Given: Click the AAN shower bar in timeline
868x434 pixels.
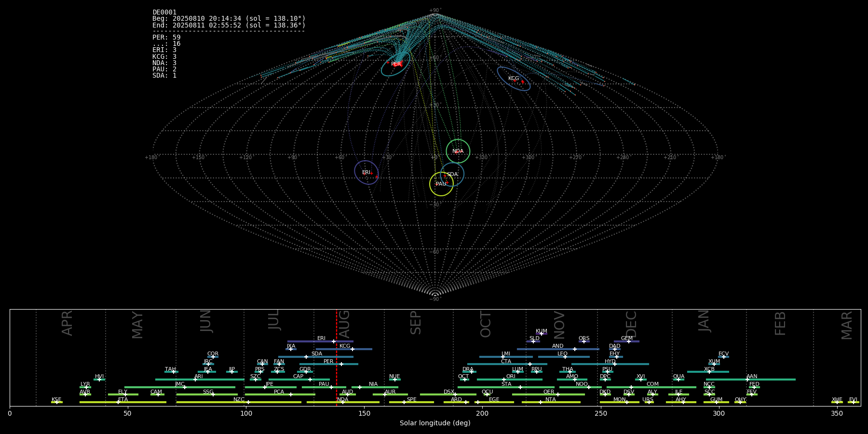Looking at the screenshot, I should point(751,380).
